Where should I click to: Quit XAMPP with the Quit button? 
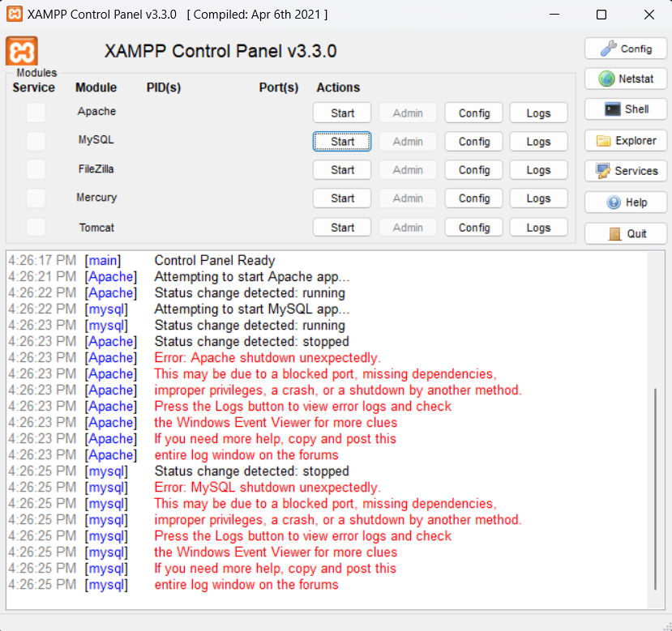[626, 233]
